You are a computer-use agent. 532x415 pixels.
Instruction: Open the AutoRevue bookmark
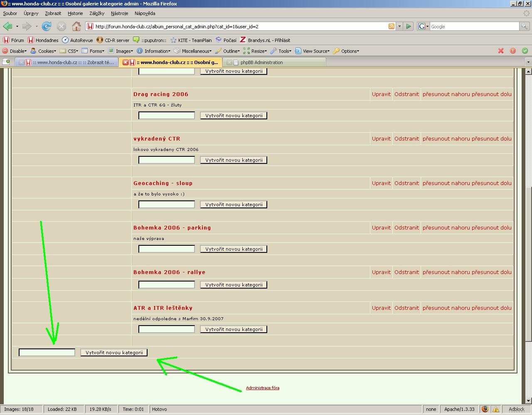pos(77,40)
